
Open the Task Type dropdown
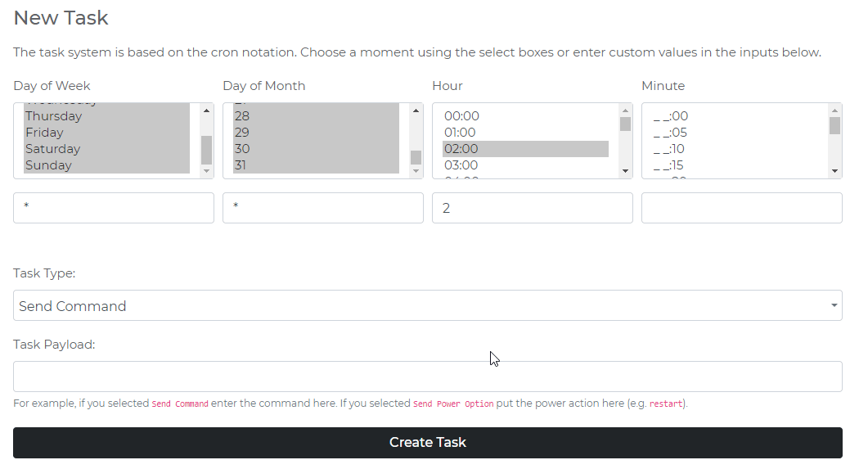[x=427, y=305]
